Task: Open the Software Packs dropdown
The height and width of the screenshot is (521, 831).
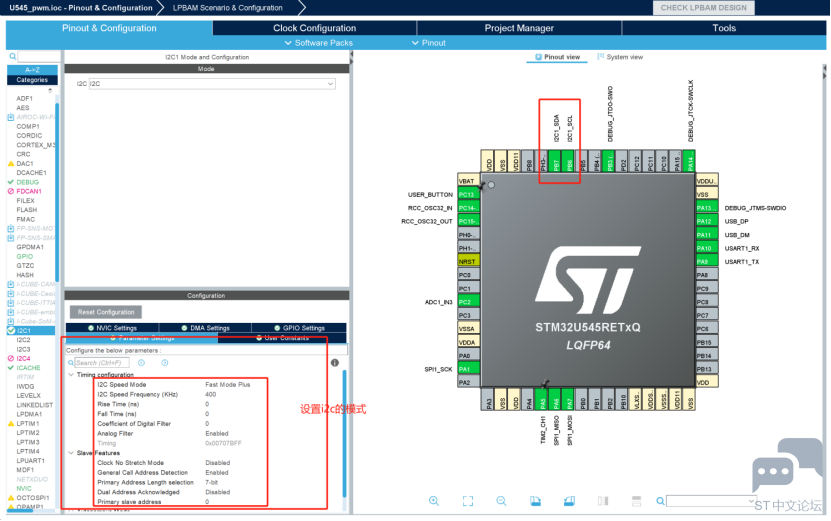Action: pos(319,43)
